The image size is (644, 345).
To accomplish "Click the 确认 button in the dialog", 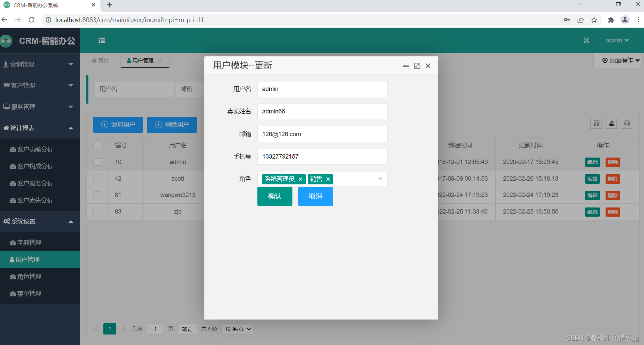I will pos(275,196).
